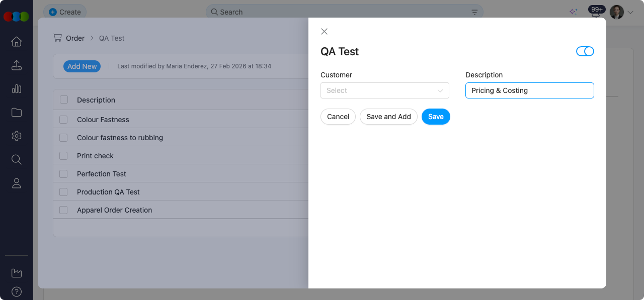644x300 pixels.
Task: Open the analytics bar chart icon
Action: [x=17, y=89]
